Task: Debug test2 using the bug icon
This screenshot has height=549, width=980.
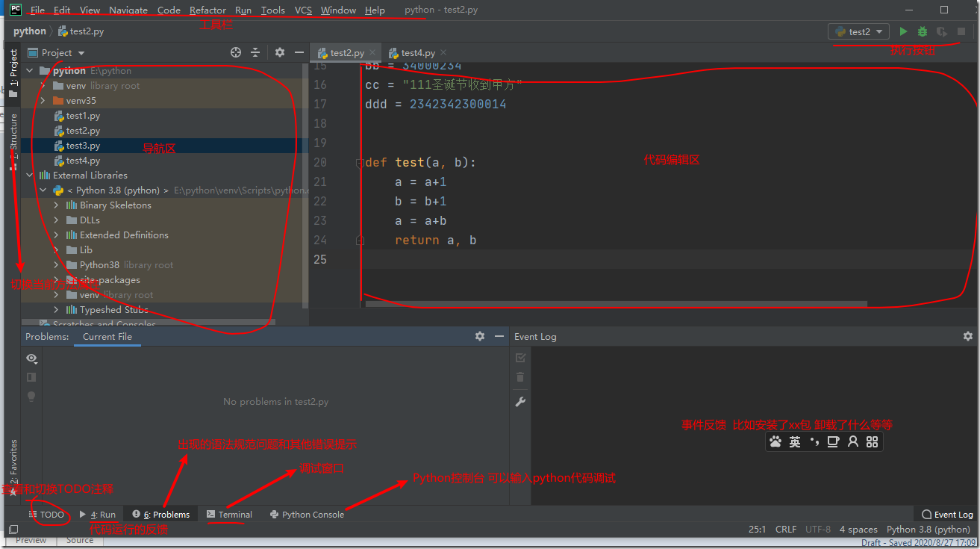Action: pos(923,31)
